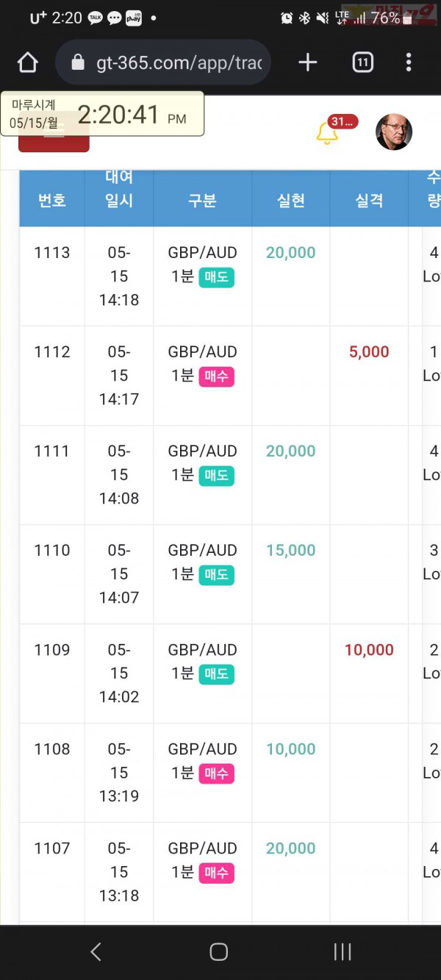
Task: Tap the Android recent apps icon
Action: pyautogui.click(x=343, y=952)
